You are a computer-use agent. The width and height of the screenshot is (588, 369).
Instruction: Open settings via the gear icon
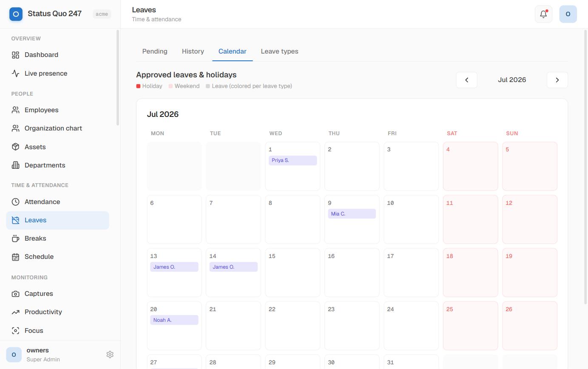110,355
